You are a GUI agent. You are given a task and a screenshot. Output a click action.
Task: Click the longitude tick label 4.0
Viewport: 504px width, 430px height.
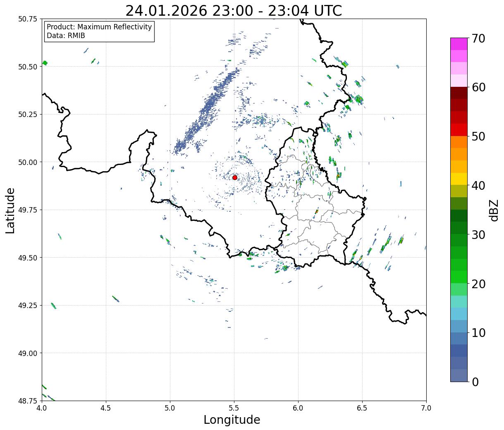tap(42, 408)
